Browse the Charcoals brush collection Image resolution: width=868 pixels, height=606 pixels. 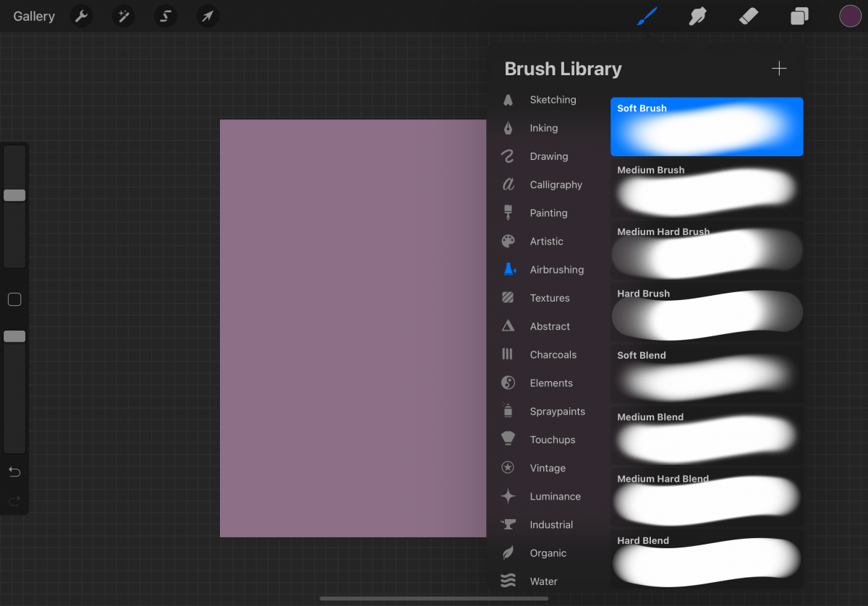point(554,354)
